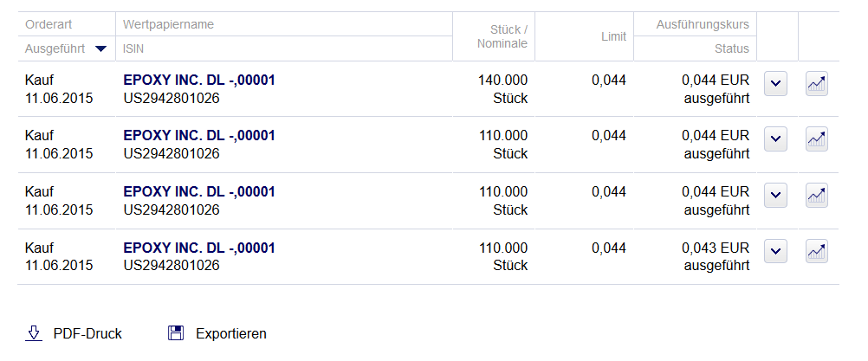Open chart icon for second EPOXY order
The width and height of the screenshot is (868, 361).
pos(817,139)
